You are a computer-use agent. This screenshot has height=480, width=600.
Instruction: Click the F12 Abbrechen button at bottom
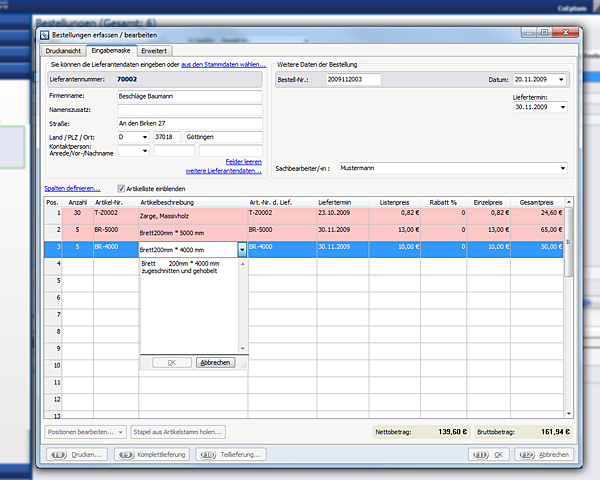544,455
